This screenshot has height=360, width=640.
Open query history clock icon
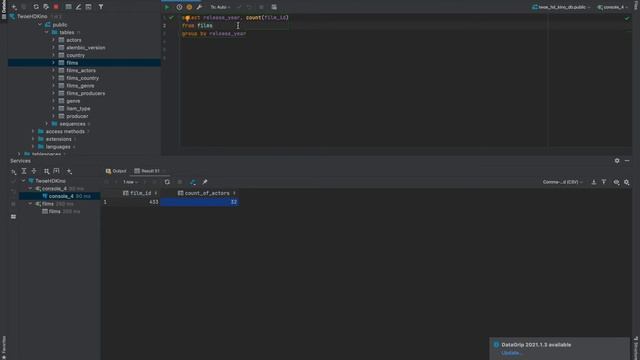tap(179, 7)
